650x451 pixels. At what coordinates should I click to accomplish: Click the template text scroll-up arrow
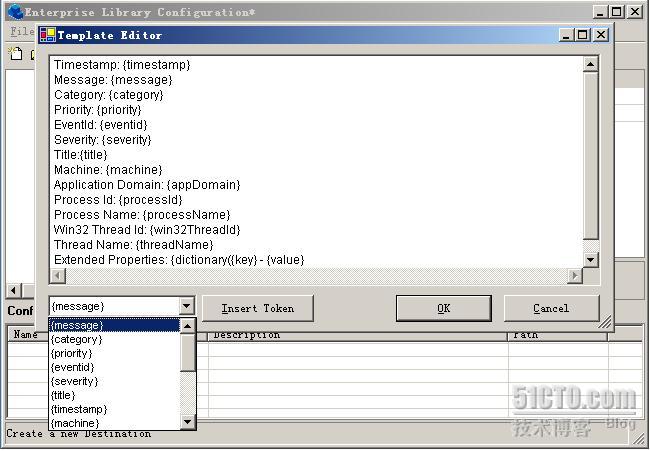click(590, 64)
